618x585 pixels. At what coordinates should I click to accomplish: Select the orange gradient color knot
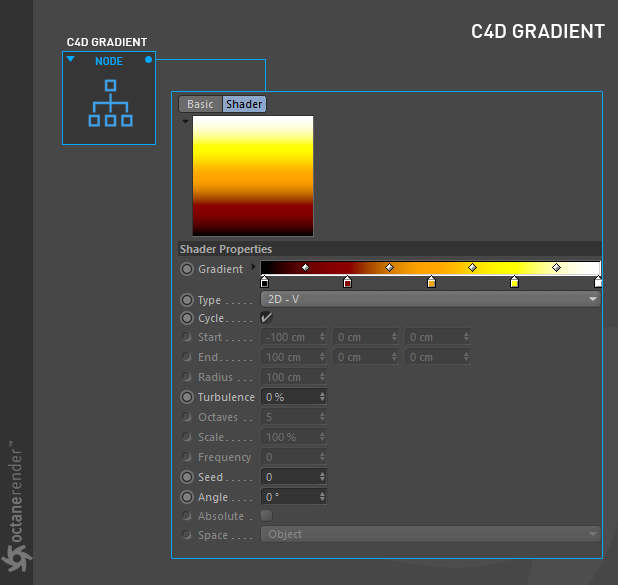pos(432,282)
